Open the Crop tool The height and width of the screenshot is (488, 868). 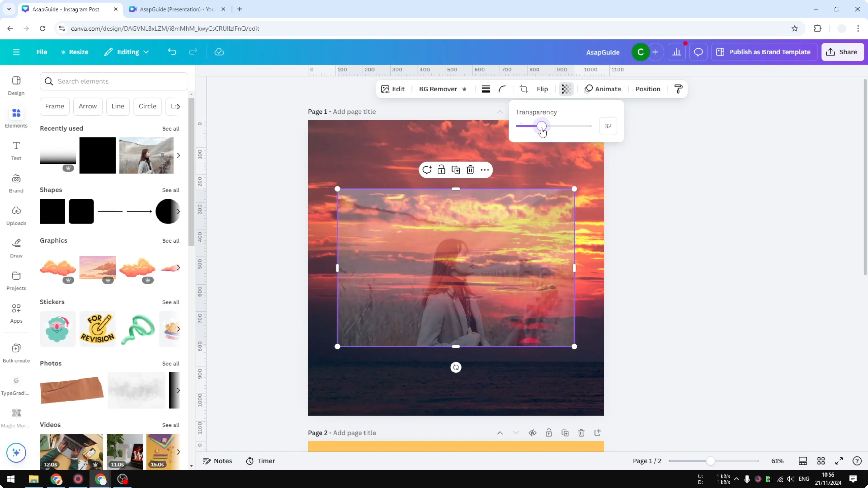pos(524,89)
